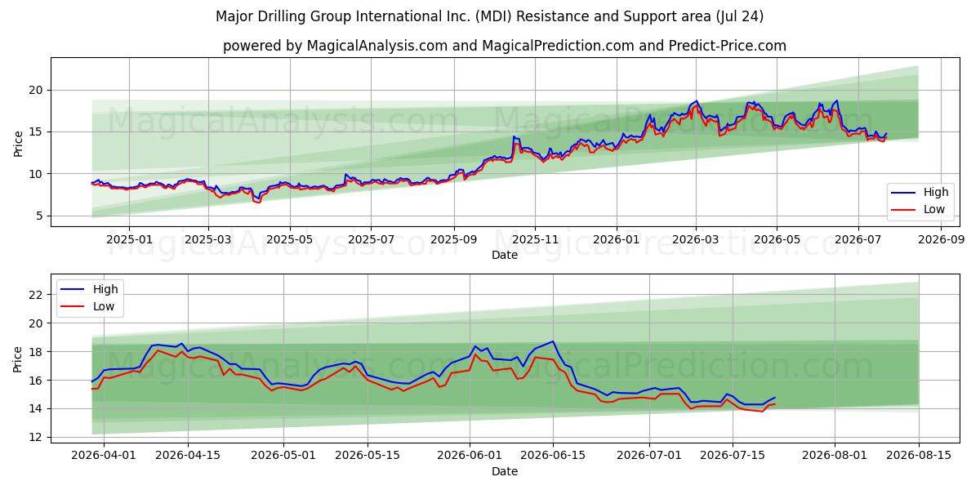Click the '2025-09' x-axis label

[453, 239]
